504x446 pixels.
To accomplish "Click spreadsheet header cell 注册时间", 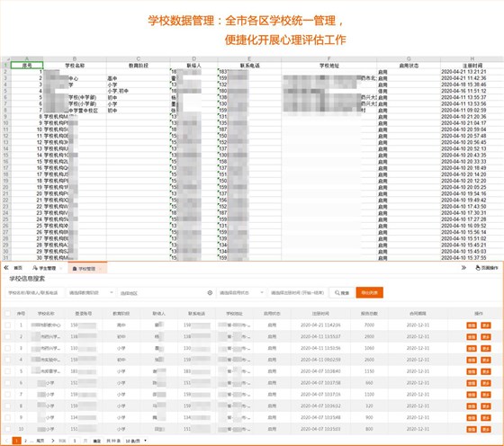I will [x=472, y=66].
